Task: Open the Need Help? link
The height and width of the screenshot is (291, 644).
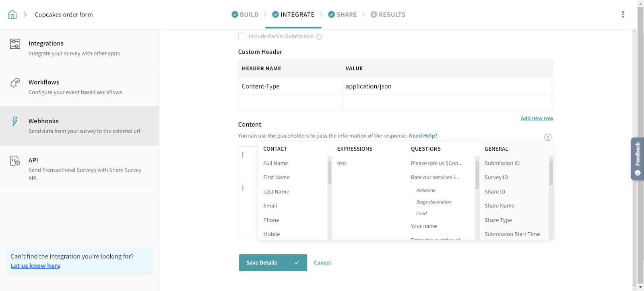Action: (x=423, y=136)
